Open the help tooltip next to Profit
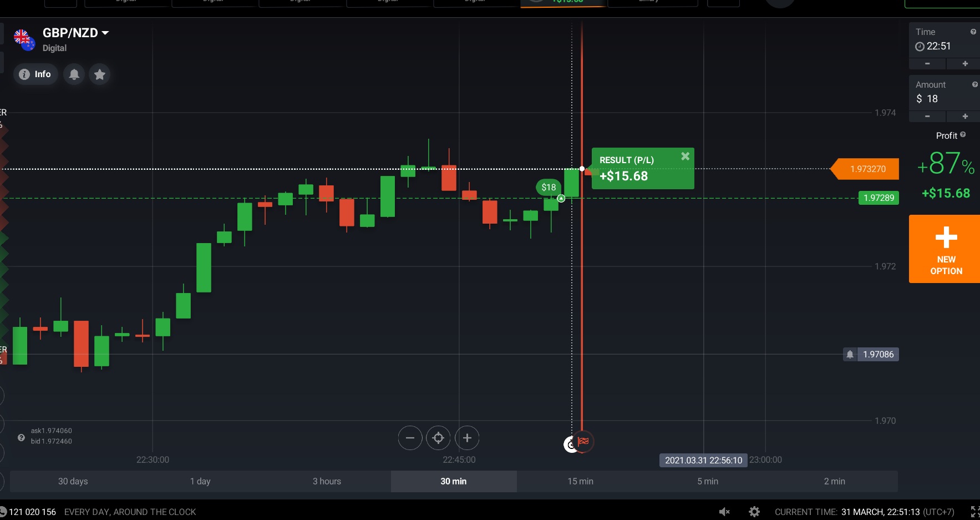Image resolution: width=980 pixels, height=520 pixels. click(963, 135)
